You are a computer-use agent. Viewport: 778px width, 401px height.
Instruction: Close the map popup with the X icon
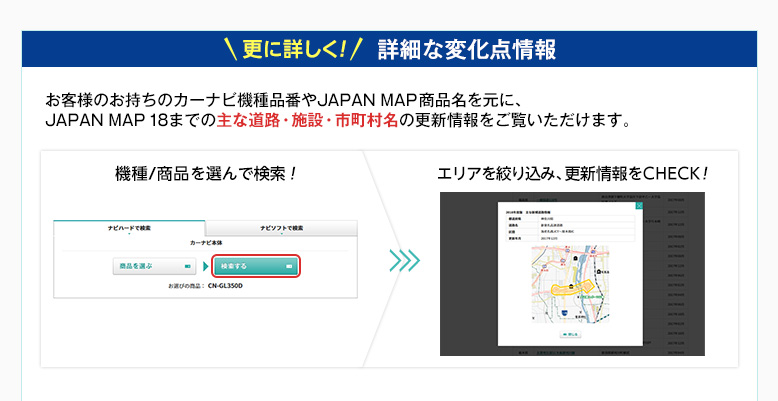coord(639,205)
